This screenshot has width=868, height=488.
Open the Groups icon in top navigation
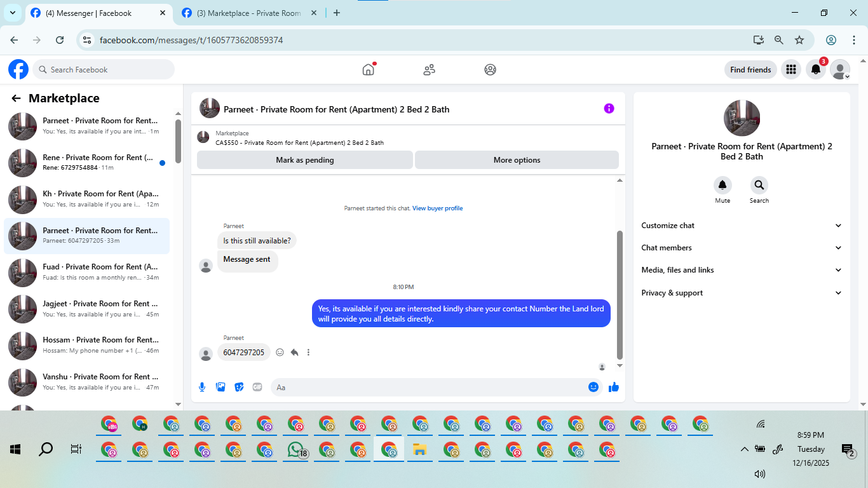coord(490,69)
